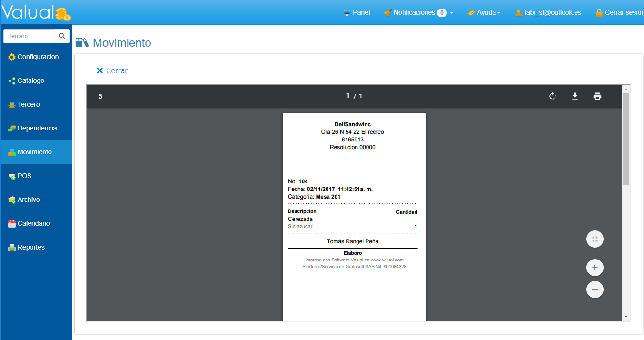Download the receipt PDF

pyautogui.click(x=575, y=96)
